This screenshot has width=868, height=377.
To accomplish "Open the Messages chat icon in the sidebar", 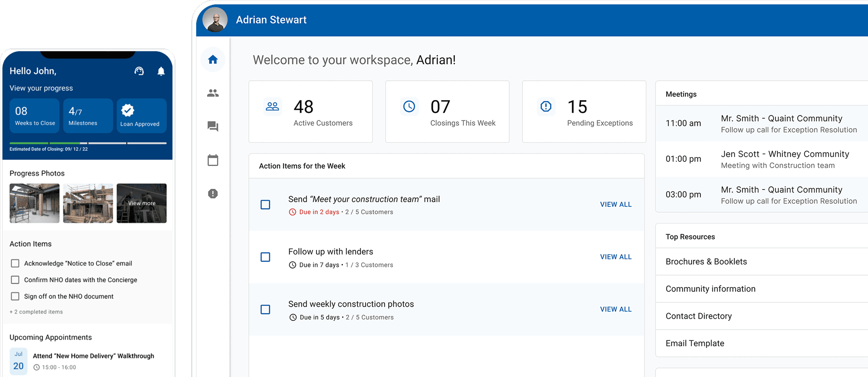I will tap(213, 126).
